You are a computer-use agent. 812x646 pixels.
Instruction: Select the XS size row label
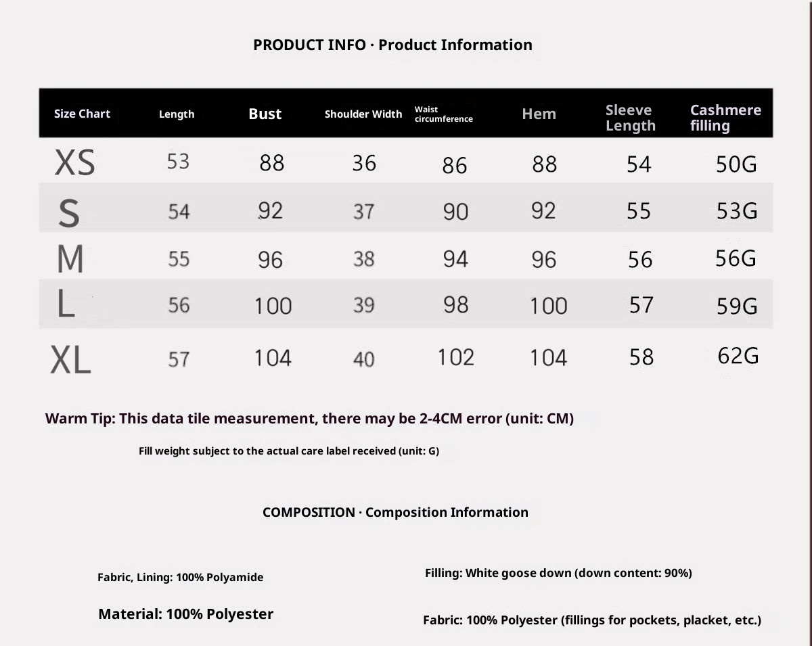(x=74, y=163)
